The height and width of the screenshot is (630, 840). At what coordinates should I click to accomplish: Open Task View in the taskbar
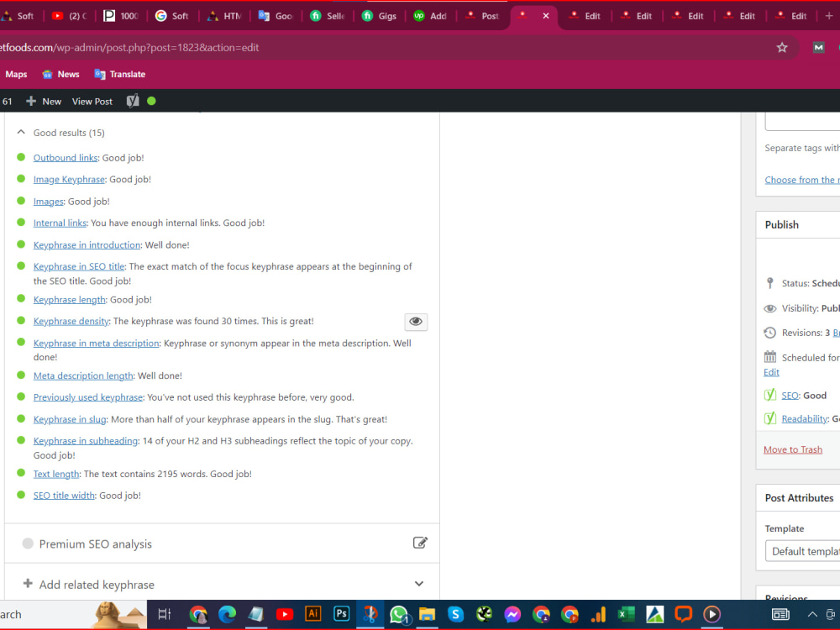click(165, 614)
